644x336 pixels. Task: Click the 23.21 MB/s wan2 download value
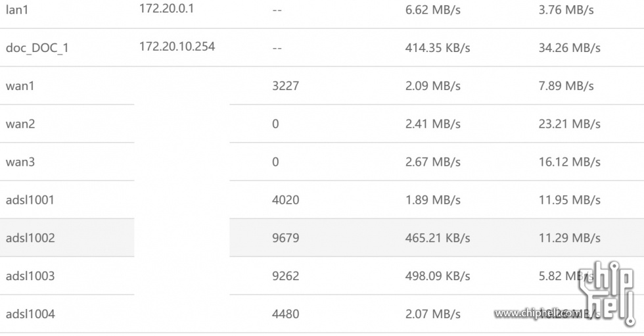[x=569, y=124]
